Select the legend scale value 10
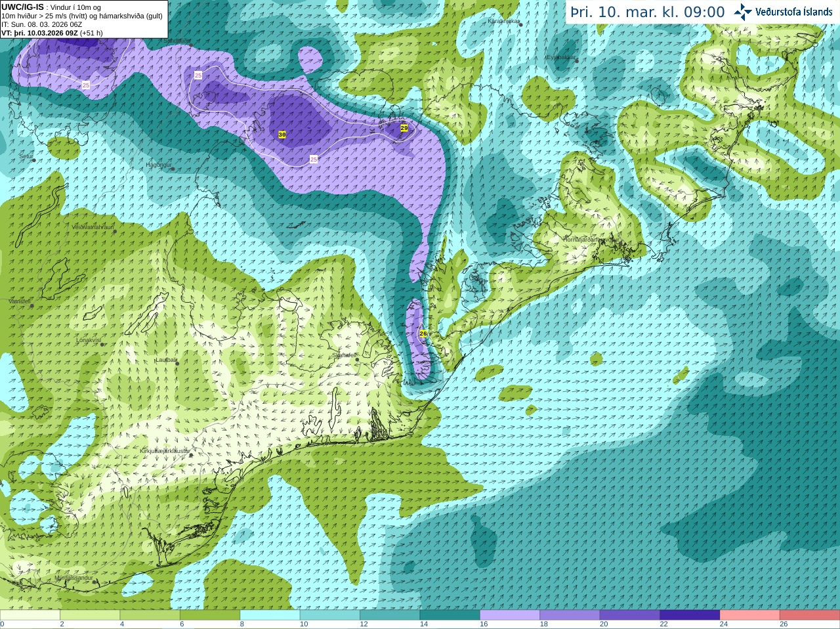Screen dimensions: 840x629 [304, 624]
